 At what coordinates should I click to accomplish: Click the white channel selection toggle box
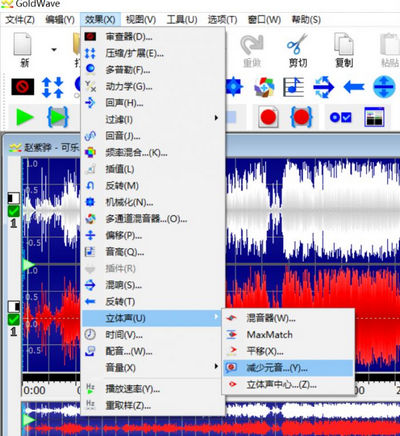point(14,198)
